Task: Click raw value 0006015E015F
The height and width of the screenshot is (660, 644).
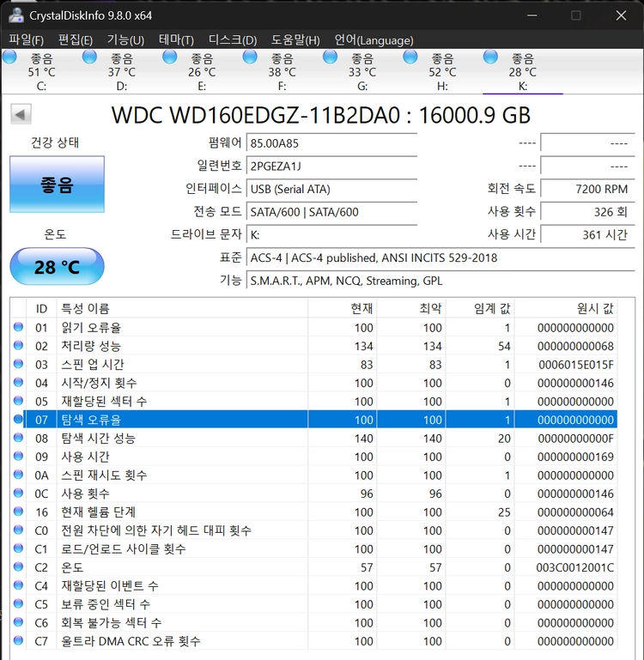Action: click(576, 365)
